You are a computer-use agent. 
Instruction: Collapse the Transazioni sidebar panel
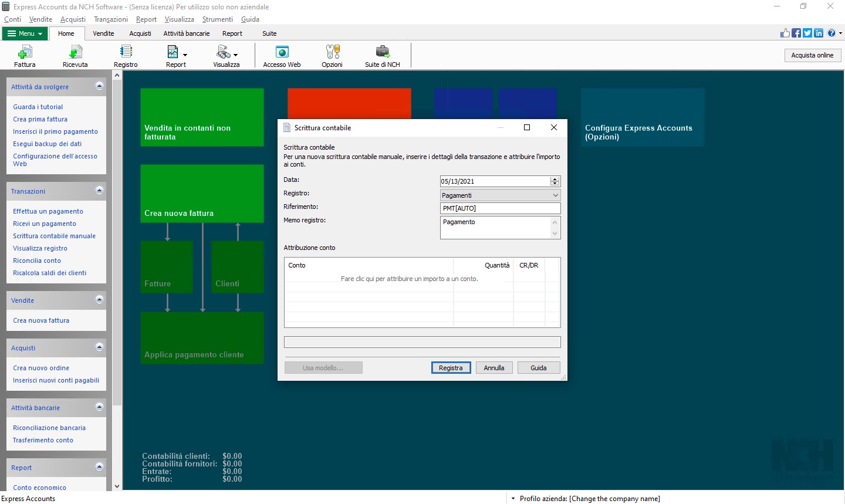99,191
